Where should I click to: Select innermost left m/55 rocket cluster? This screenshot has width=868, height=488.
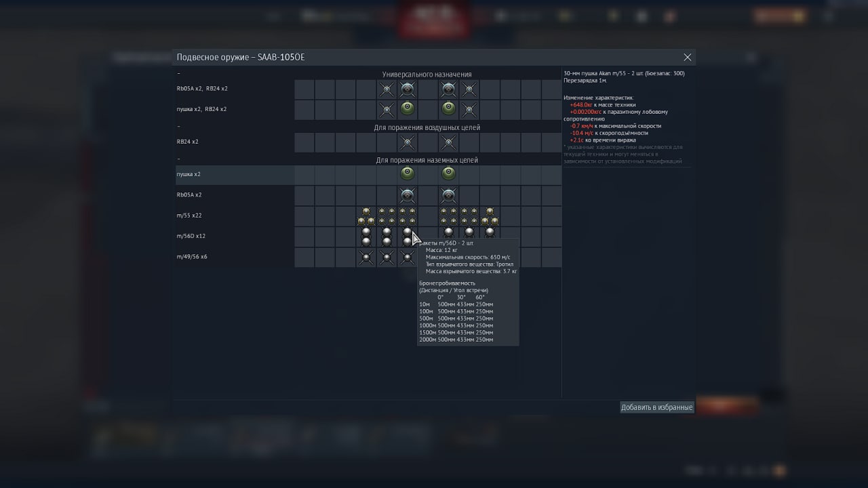tap(408, 216)
